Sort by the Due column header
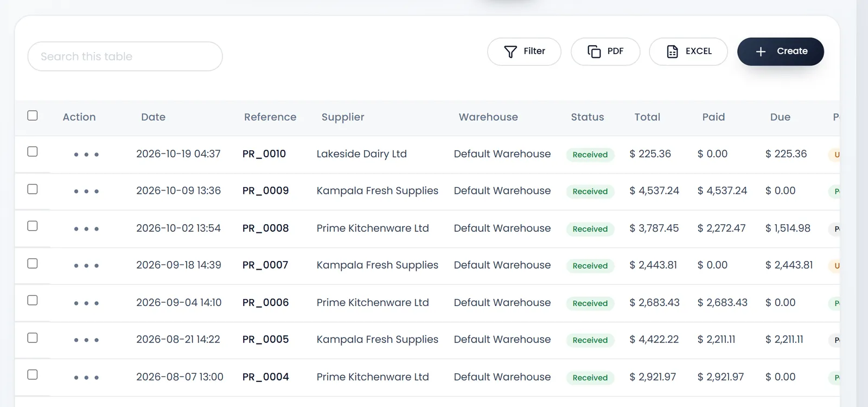 (x=781, y=117)
